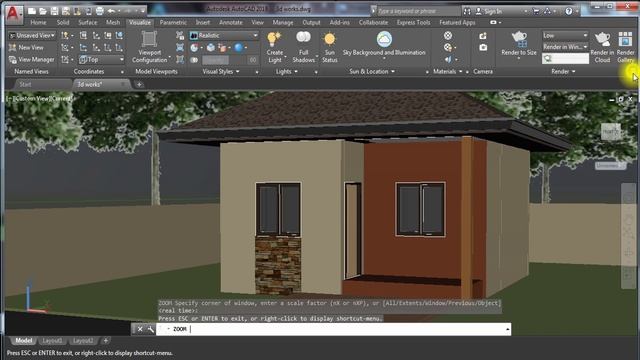Switch to the Layout2 tab
This screenshot has height=360, width=640.
point(83,340)
